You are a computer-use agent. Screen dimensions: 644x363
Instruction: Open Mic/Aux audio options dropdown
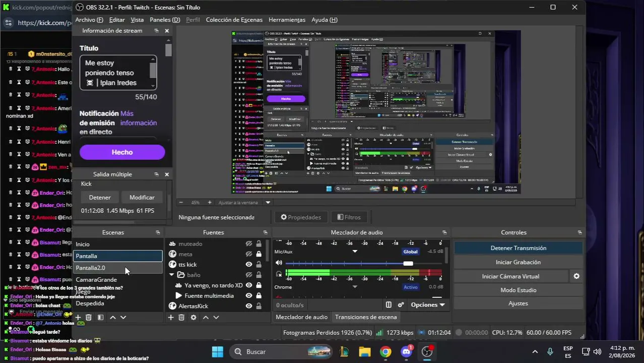click(355, 252)
